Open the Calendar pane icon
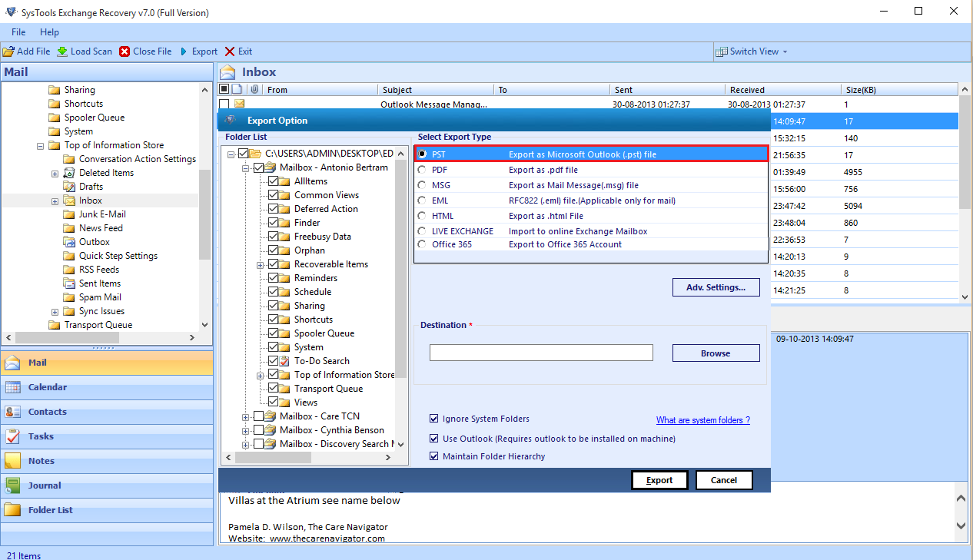 13,387
